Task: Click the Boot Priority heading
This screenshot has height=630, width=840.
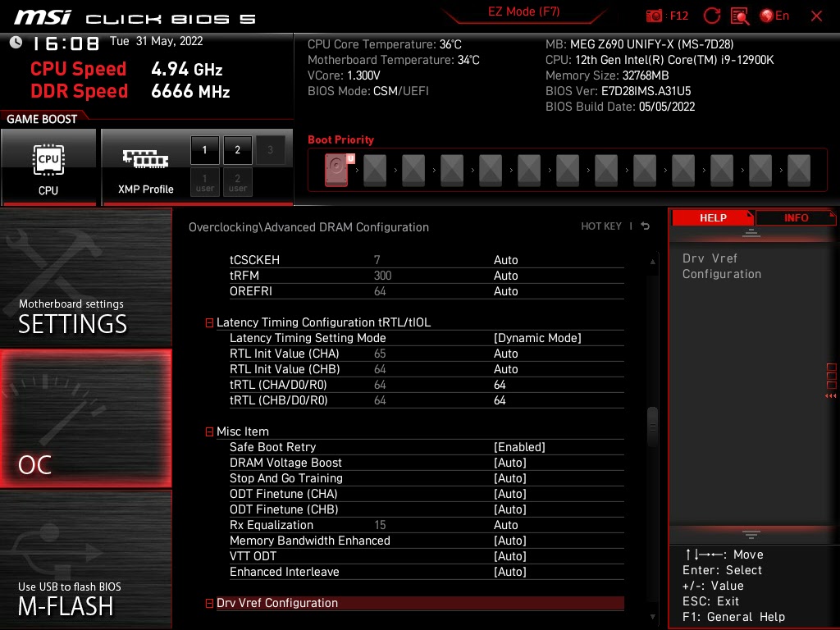Action: (340, 139)
